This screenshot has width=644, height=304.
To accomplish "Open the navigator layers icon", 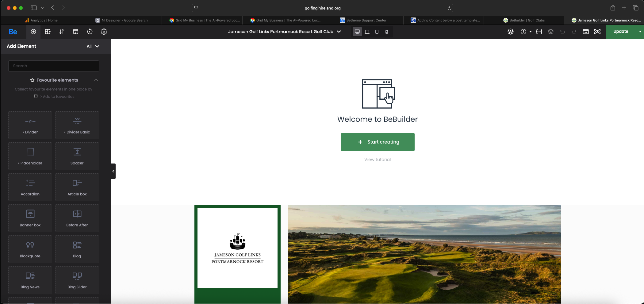I will click(x=551, y=32).
